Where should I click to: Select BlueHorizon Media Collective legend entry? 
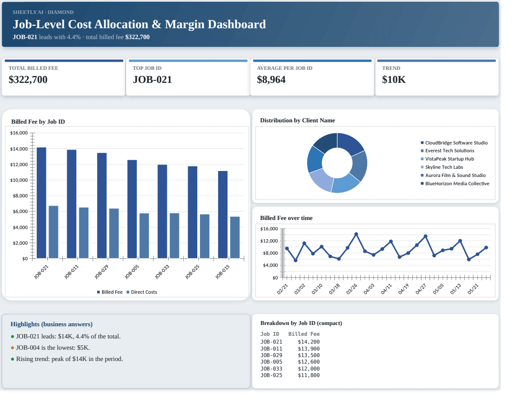tap(455, 184)
